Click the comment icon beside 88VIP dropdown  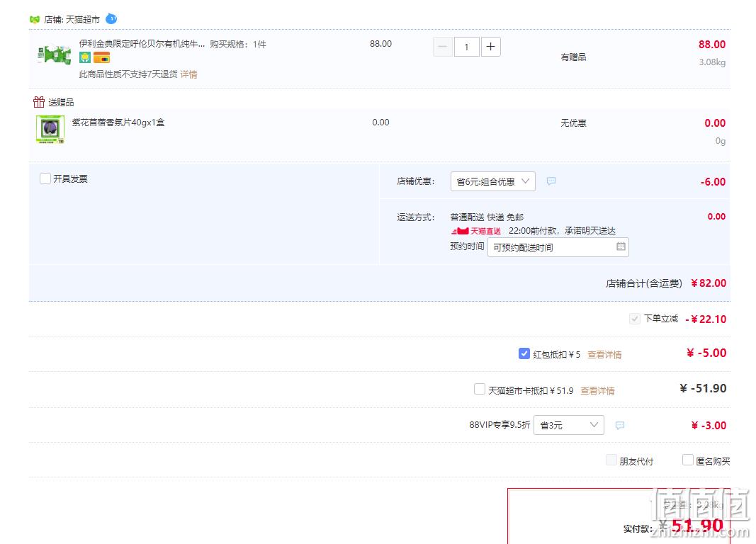coord(620,426)
